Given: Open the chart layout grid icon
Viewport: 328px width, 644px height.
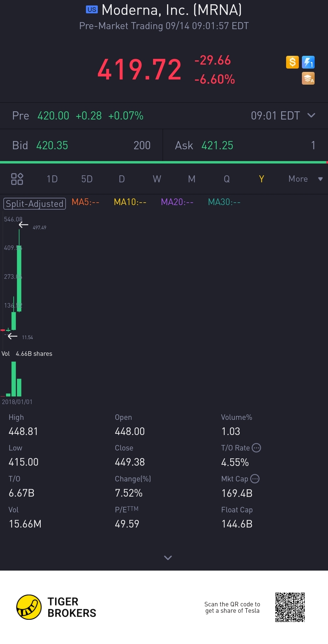Looking at the screenshot, I should click(17, 179).
